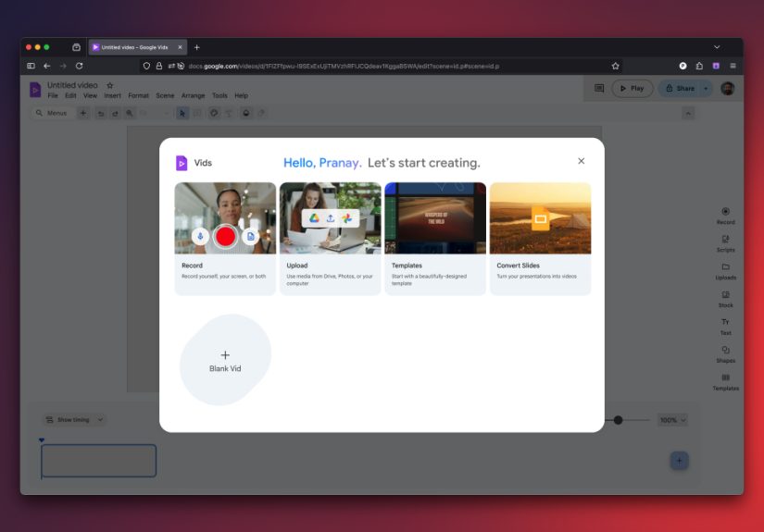Open the Arrange menu

click(193, 95)
